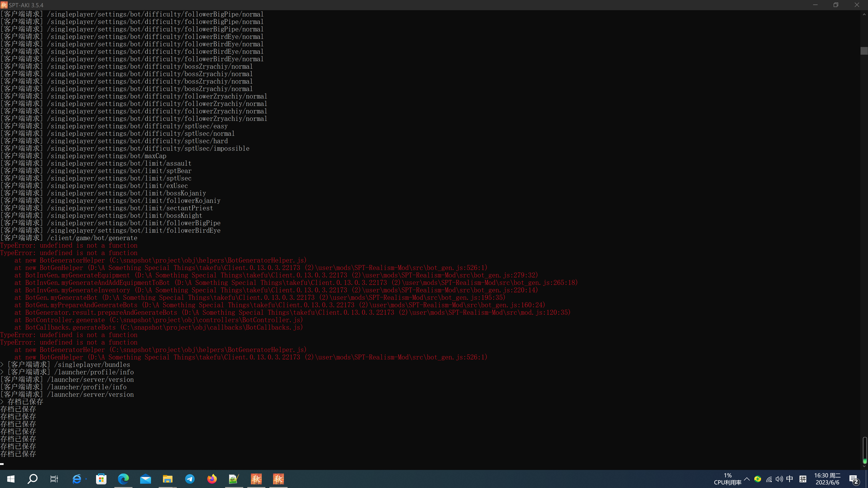Open Windows Start menu

point(11,479)
